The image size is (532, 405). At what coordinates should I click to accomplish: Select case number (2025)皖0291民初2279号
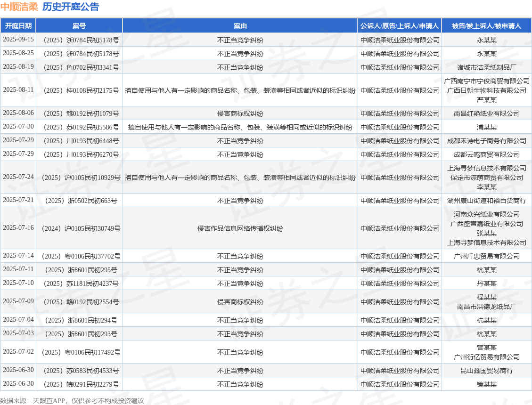(x=79, y=384)
